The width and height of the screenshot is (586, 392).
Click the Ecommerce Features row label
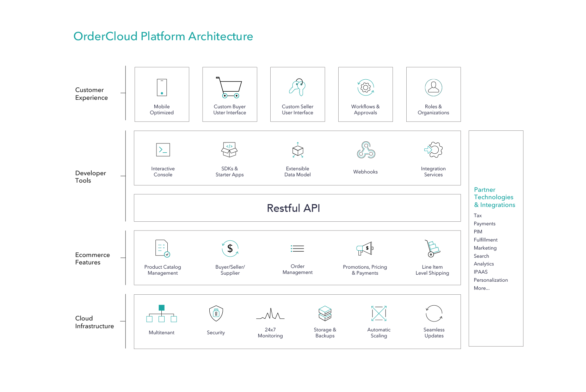click(x=93, y=258)
